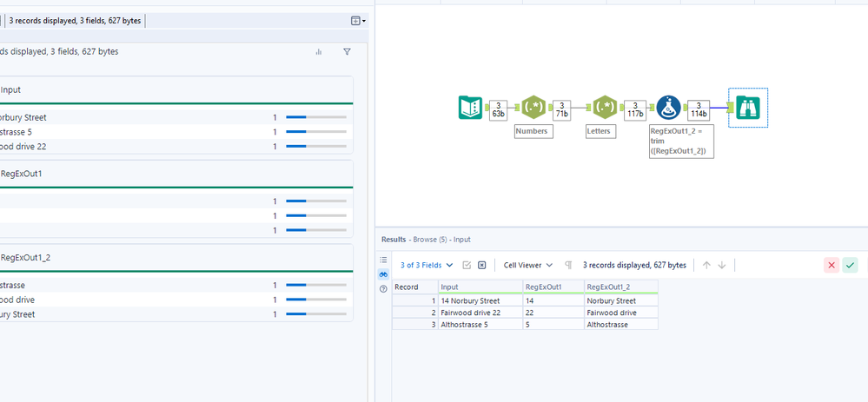The width and height of the screenshot is (868, 402).
Task: Click the Letters annotation label
Action: pyautogui.click(x=600, y=132)
